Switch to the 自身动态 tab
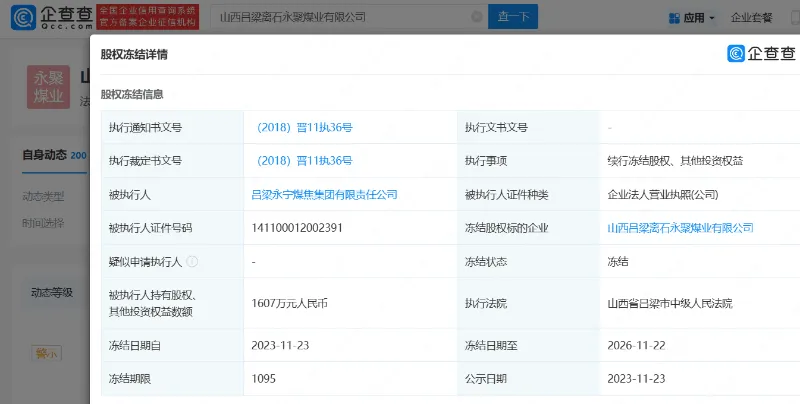800x404 pixels. click(x=46, y=155)
